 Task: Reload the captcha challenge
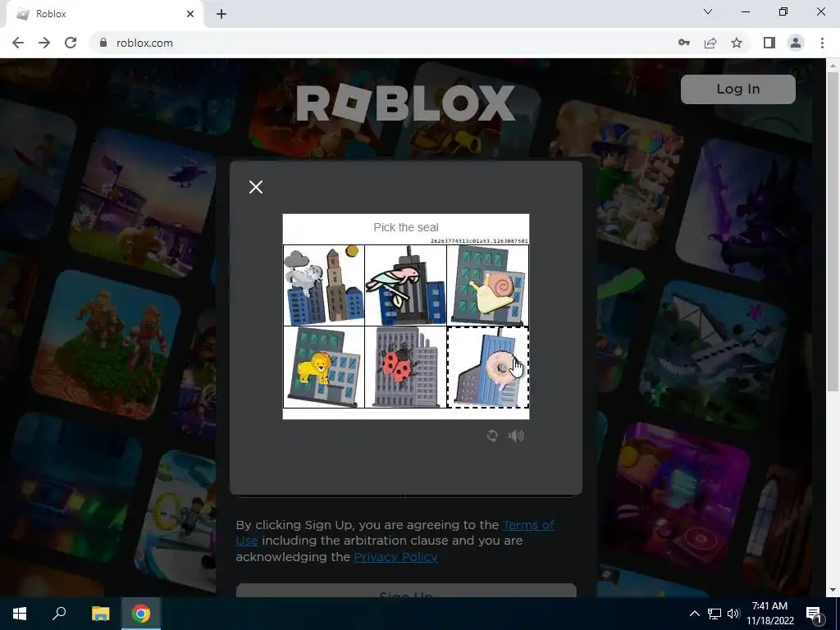(x=492, y=436)
